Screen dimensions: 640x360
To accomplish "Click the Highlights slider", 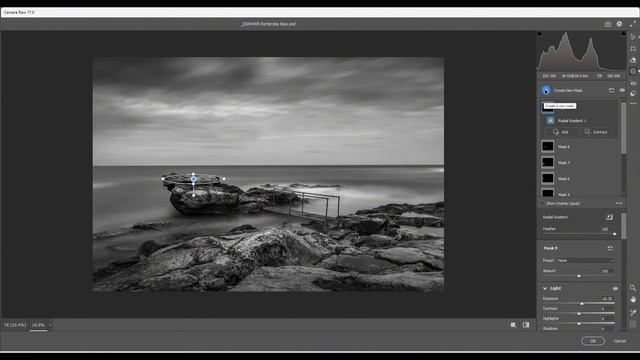I will [579, 324].
